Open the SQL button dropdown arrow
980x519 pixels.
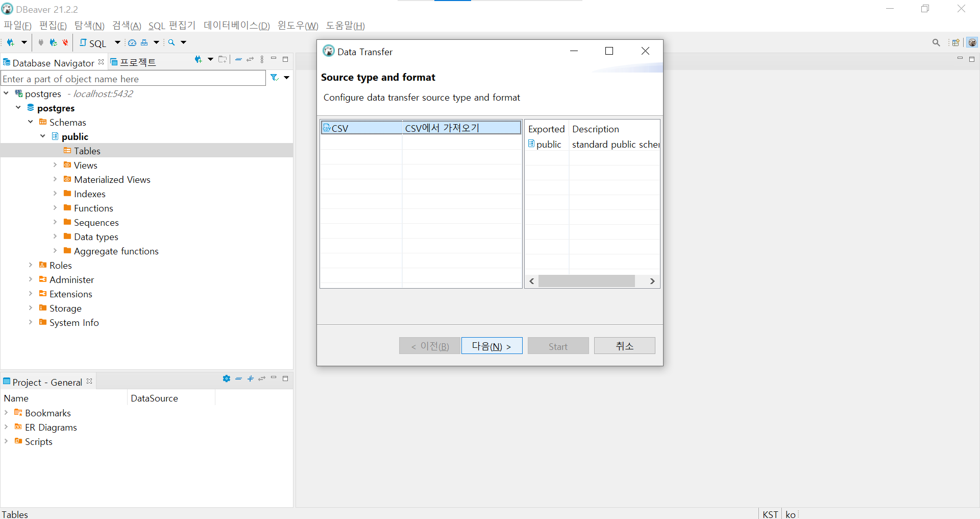click(117, 42)
